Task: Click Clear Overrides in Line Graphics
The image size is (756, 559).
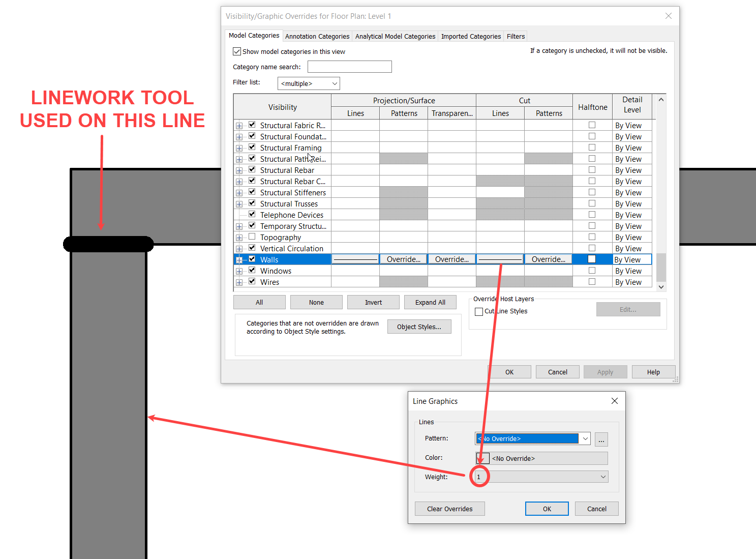Action: (x=449, y=509)
